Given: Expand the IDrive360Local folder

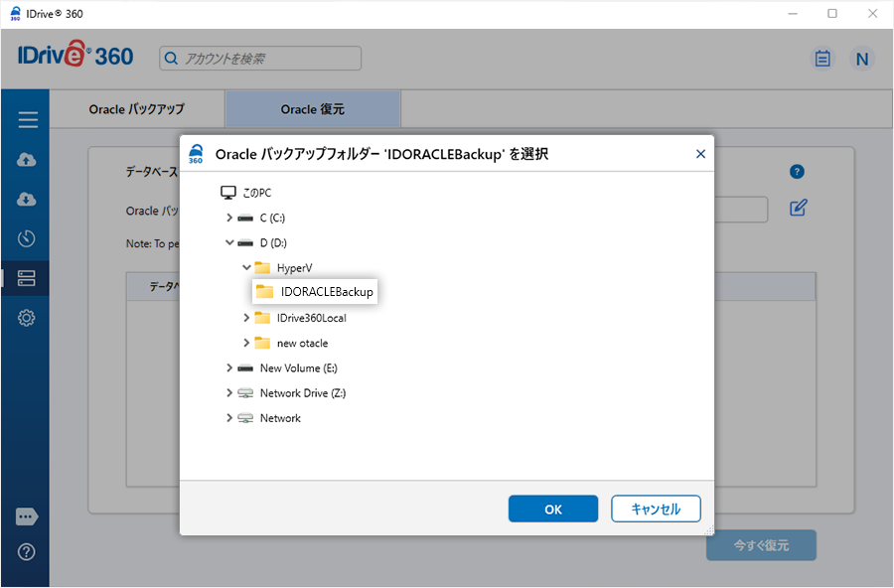Looking at the screenshot, I should click(x=247, y=318).
